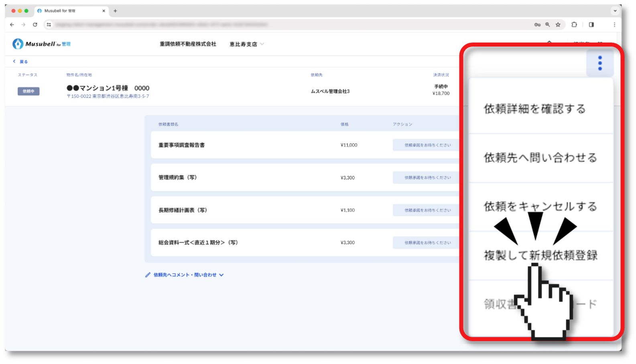This screenshot has height=364, width=636.
Task: Open the tab list chevron in tab bar
Action: click(615, 11)
